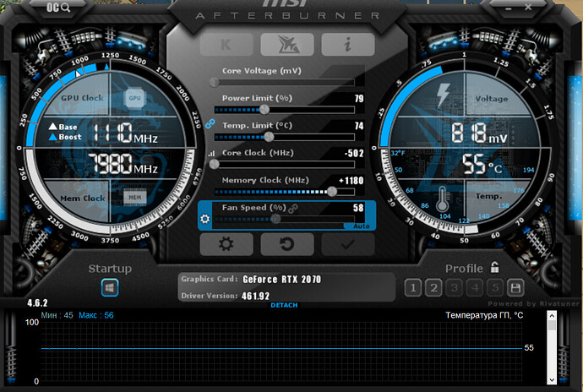Select profile slot 2

click(x=433, y=288)
